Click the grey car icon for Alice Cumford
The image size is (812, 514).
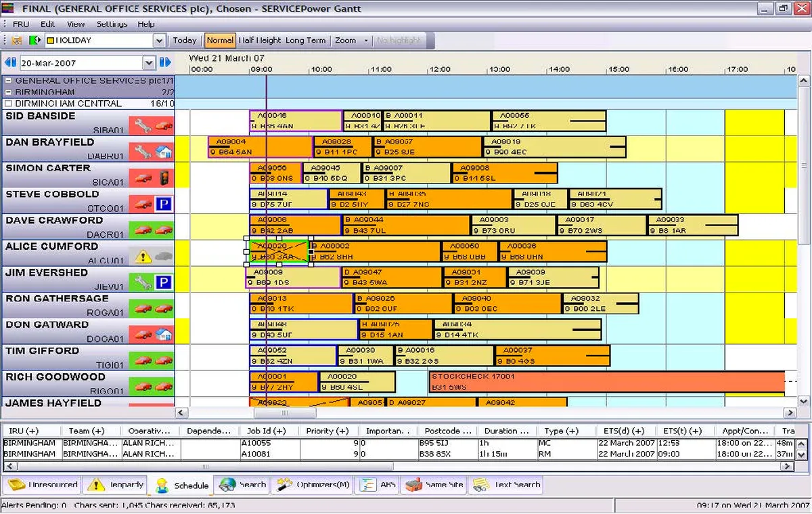[163, 257]
